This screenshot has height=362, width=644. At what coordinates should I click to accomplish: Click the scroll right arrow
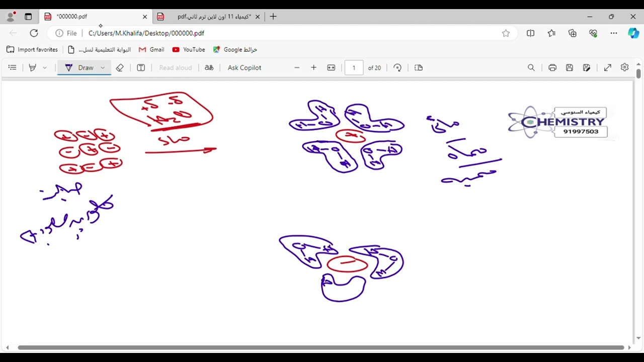629,347
